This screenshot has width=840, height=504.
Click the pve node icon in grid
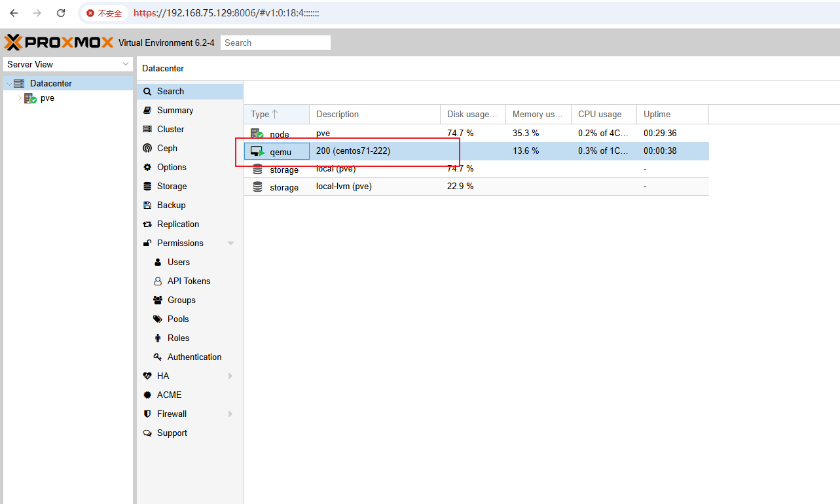point(257,134)
